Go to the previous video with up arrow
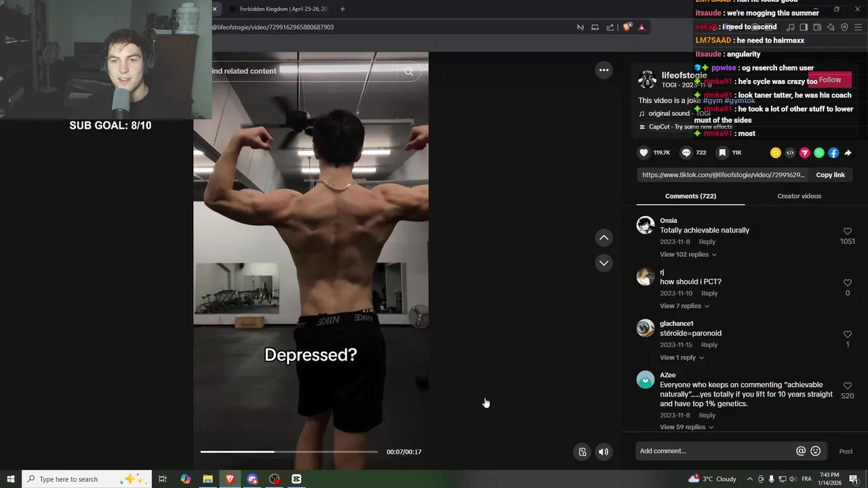 [x=604, y=238]
